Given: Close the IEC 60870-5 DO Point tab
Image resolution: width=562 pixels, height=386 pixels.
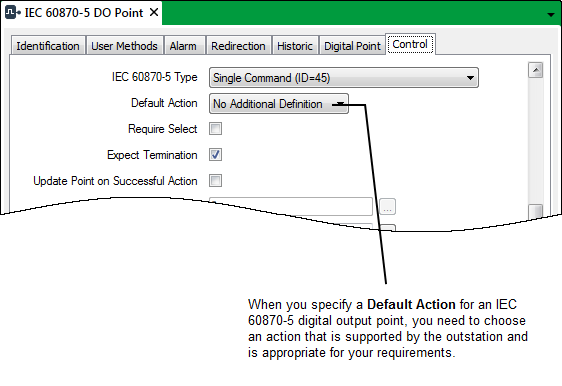Looking at the screenshot, I should [x=154, y=13].
